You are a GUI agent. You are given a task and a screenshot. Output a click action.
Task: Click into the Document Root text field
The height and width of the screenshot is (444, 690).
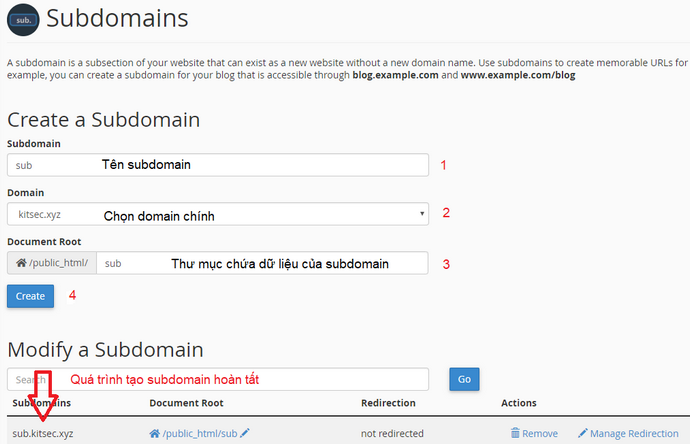(x=262, y=263)
